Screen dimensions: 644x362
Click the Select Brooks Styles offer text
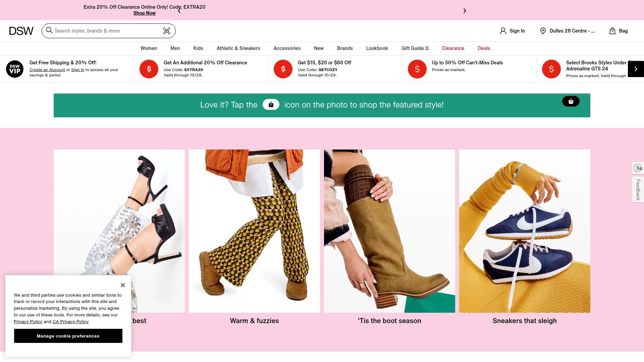click(x=596, y=66)
